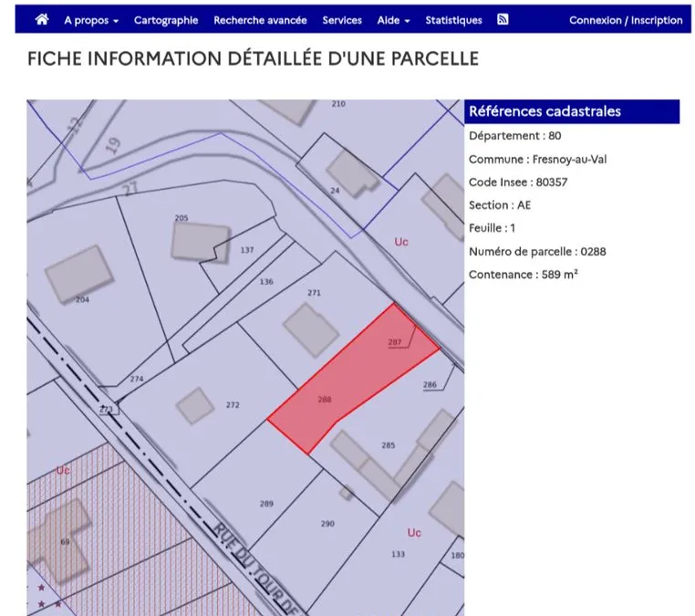This screenshot has width=695, height=616.
Task: Click parcel 136 label on map
Action: point(266,282)
